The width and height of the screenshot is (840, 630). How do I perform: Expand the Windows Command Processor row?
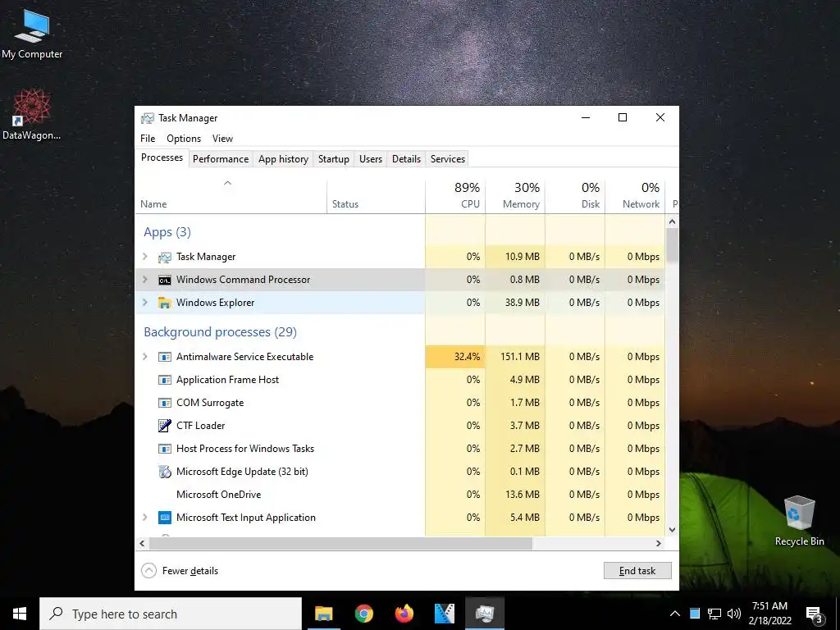pyautogui.click(x=144, y=280)
